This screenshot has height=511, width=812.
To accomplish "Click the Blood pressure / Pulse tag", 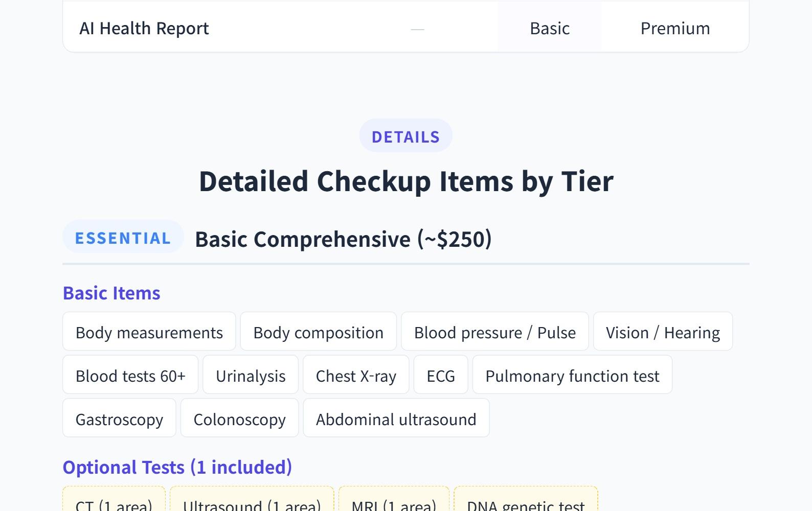I will click(494, 332).
